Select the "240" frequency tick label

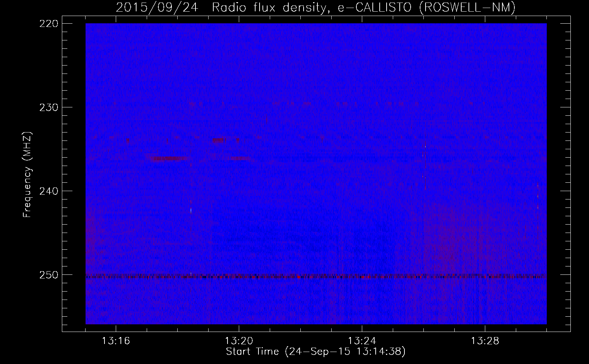coord(48,191)
